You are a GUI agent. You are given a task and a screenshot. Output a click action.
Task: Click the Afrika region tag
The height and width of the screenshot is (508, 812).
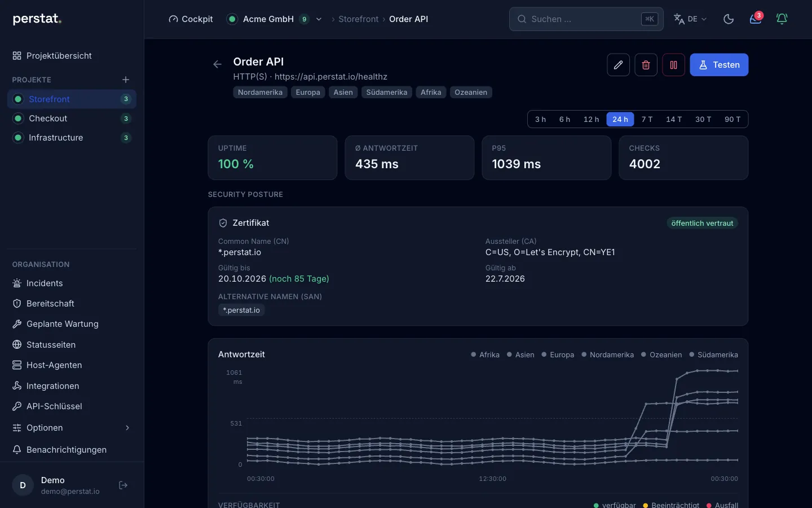coord(431,93)
